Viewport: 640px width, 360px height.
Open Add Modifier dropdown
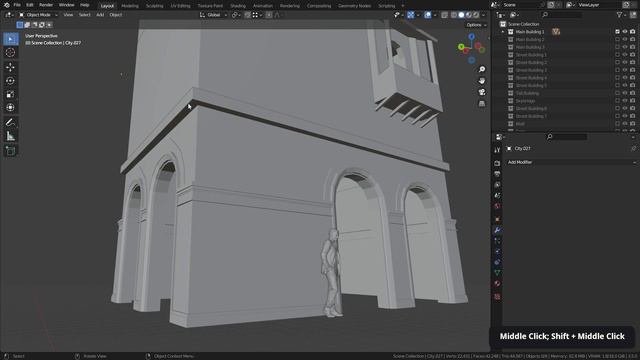point(571,162)
